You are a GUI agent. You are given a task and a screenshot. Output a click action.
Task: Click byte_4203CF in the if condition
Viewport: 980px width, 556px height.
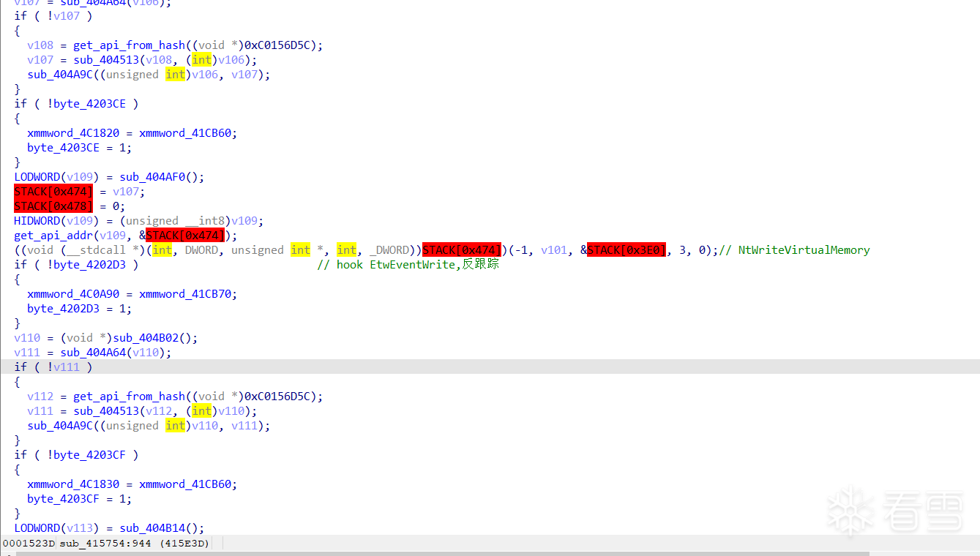click(89, 454)
